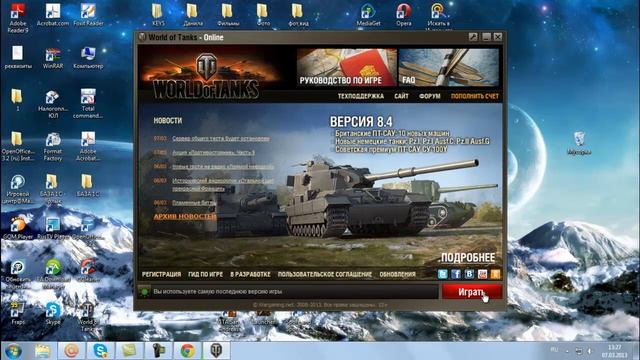Screen dimensions: 640x360
Task: Click the red Играть play button
Action: 472,292
